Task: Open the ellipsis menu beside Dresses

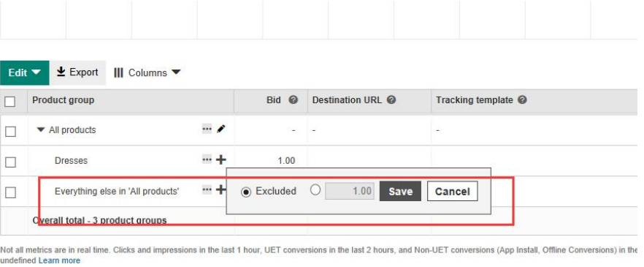Action: point(207,159)
